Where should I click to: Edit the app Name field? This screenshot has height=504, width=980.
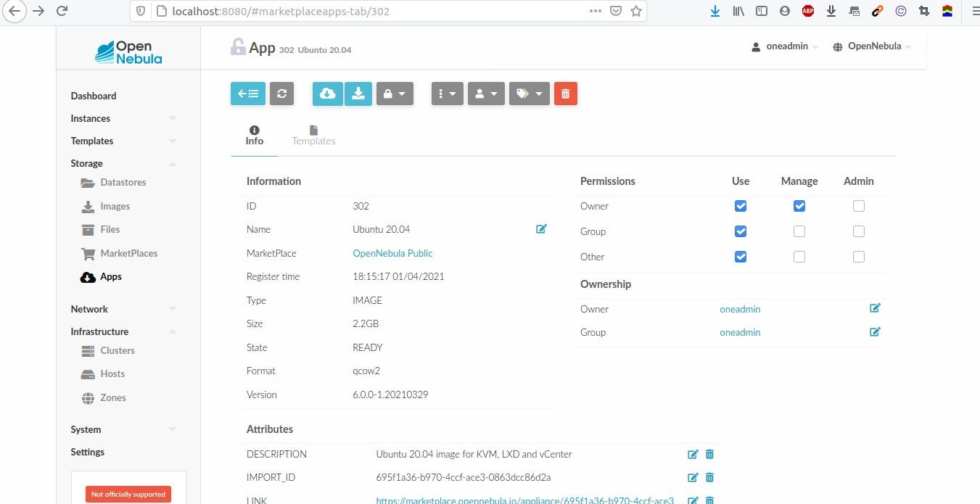pos(541,229)
